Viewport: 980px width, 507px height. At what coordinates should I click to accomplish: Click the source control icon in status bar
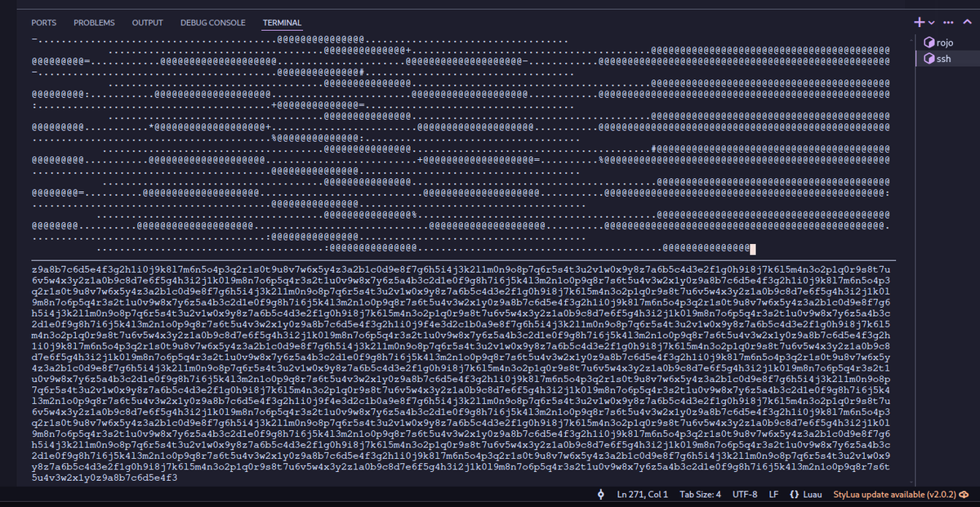(601, 495)
